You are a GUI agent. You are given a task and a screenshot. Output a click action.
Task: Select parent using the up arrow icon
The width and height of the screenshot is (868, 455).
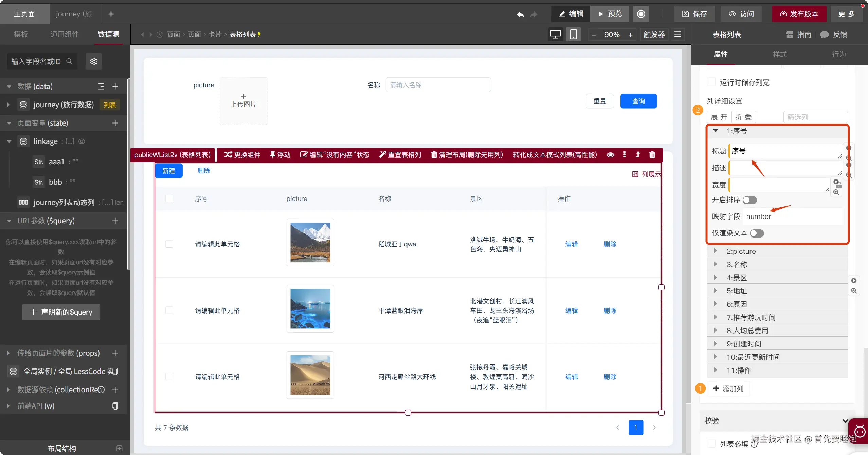[x=637, y=155]
